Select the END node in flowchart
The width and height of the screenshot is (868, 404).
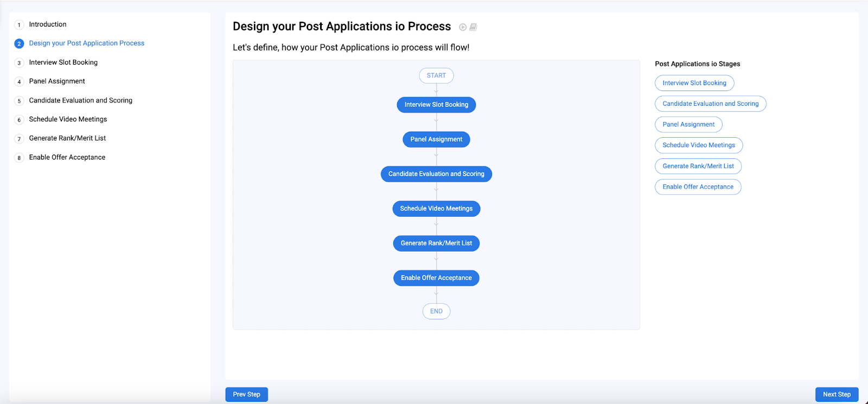click(436, 311)
